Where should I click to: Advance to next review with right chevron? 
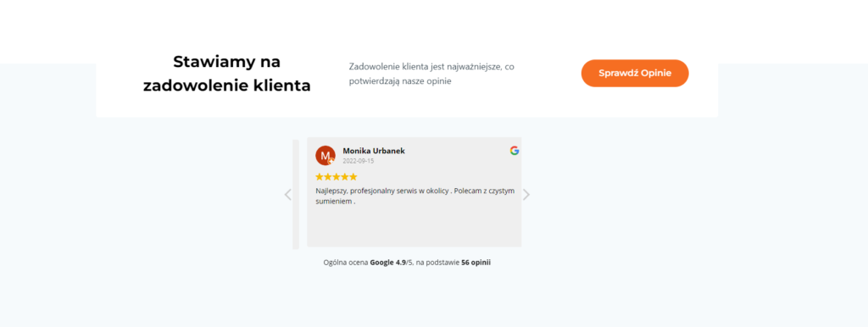(x=526, y=195)
